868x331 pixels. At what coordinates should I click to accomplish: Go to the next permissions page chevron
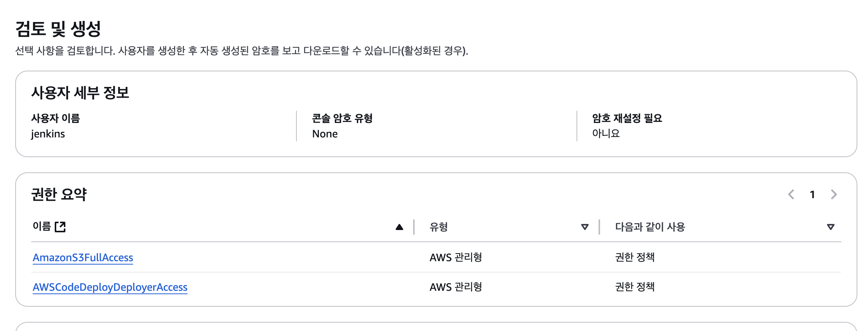point(834,194)
